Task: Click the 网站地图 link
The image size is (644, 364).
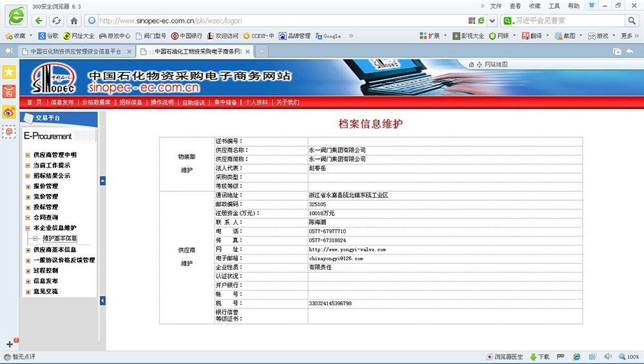Action: [496, 64]
